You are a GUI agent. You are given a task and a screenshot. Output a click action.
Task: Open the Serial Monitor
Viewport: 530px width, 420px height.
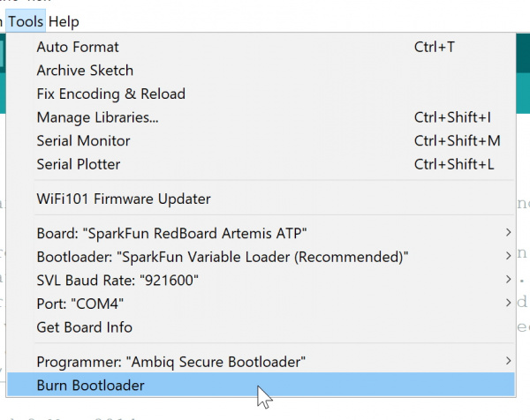pyautogui.click(x=261, y=141)
